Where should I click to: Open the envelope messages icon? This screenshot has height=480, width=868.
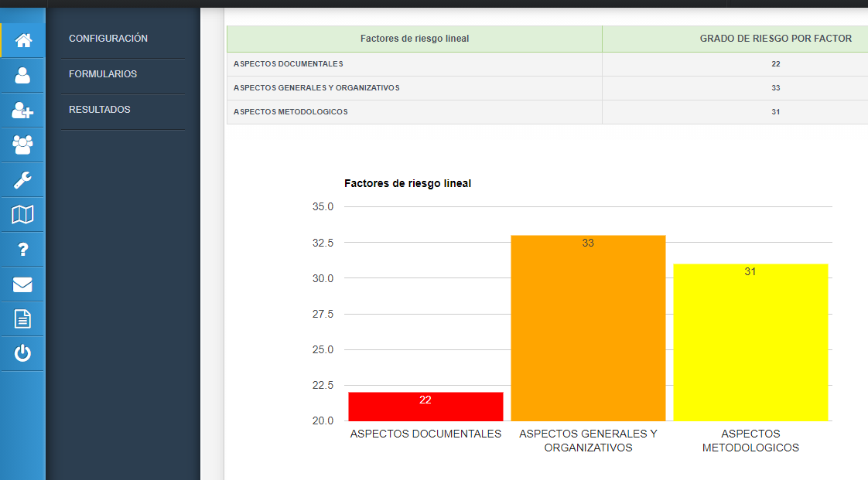(x=23, y=284)
